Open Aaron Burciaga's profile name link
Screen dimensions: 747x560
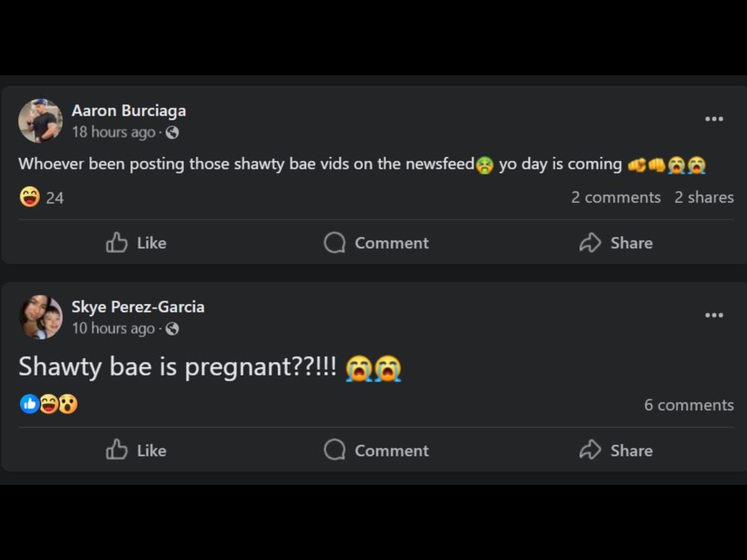129,111
